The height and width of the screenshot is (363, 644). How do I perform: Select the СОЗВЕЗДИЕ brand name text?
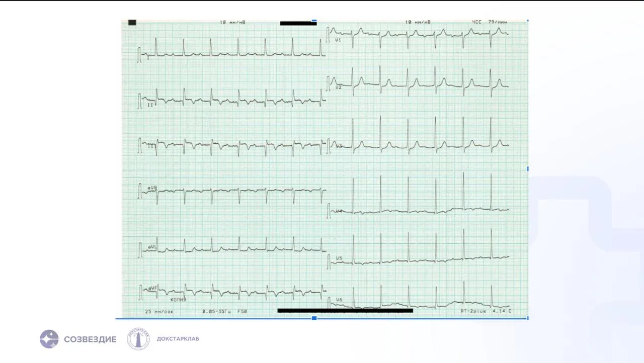point(90,339)
